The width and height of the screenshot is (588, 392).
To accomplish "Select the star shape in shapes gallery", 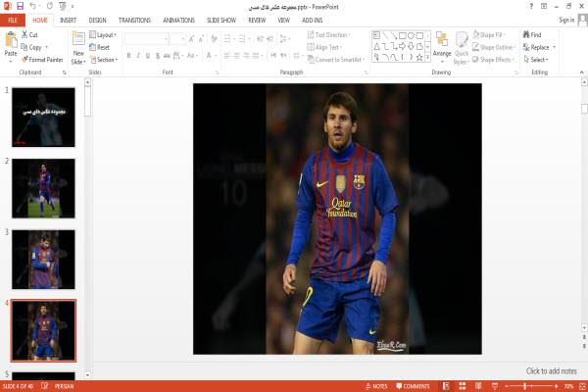I will (419, 58).
